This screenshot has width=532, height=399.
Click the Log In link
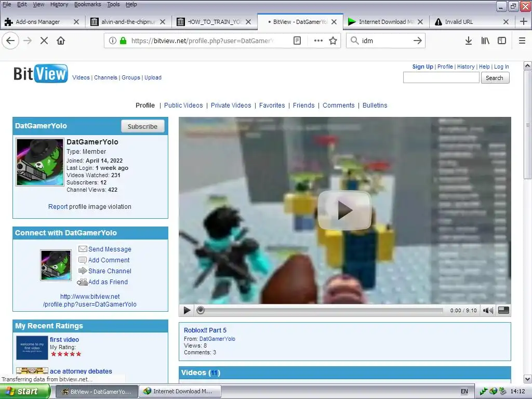501,66
